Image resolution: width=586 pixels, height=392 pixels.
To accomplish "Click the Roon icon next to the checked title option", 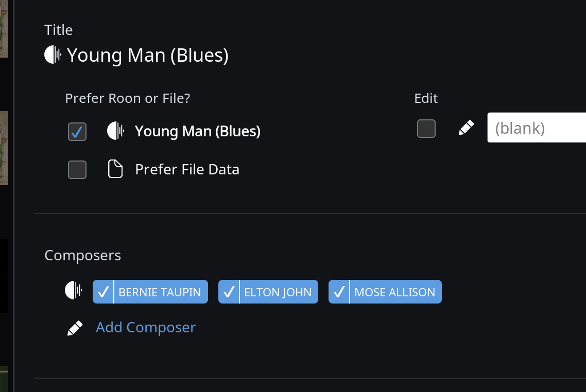I will [115, 131].
